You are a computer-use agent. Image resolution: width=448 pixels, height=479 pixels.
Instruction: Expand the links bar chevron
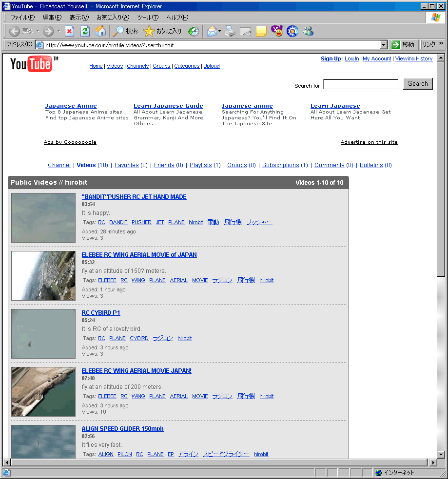441,44
